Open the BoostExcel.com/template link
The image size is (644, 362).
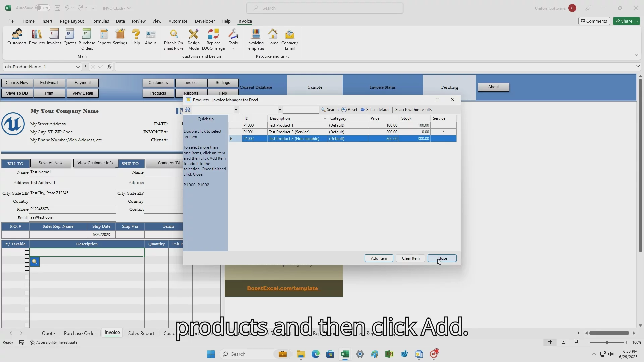(284, 288)
